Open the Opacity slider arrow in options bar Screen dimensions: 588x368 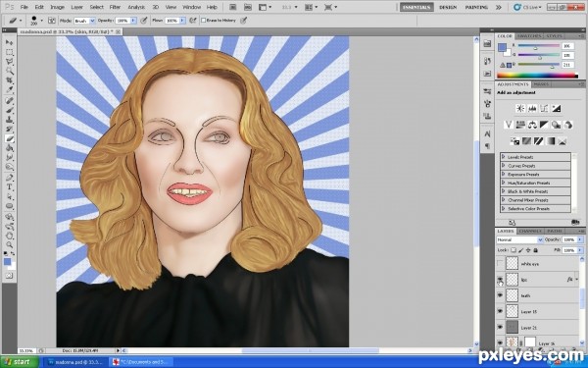133,21
